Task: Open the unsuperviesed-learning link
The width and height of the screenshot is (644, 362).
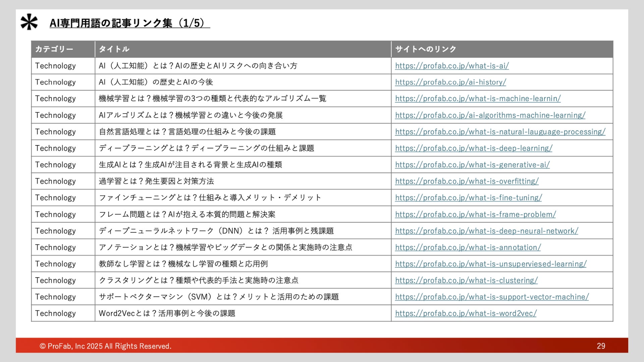Action: (490, 264)
